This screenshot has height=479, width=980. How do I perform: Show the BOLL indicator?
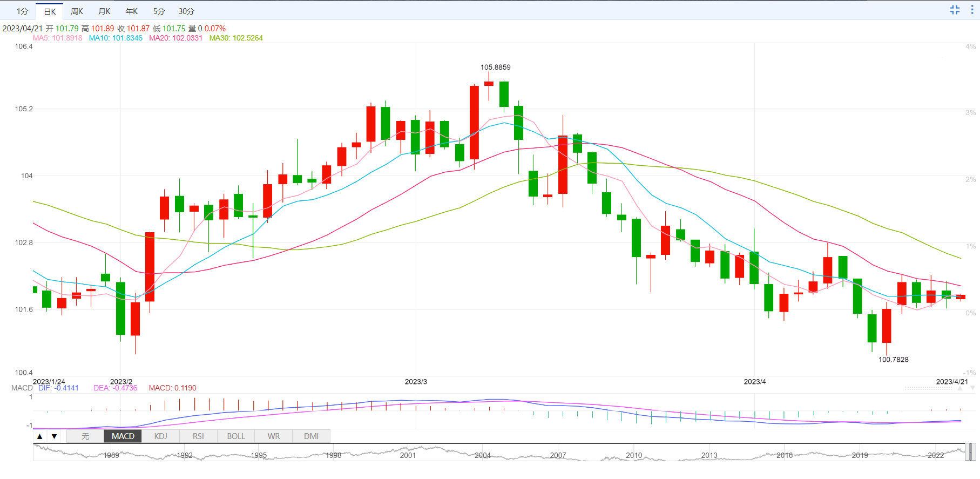pos(236,436)
